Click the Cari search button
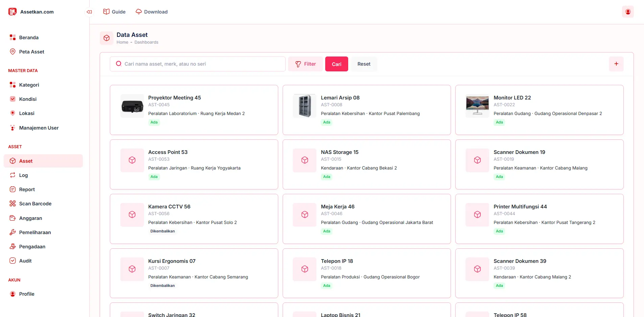 [337, 64]
